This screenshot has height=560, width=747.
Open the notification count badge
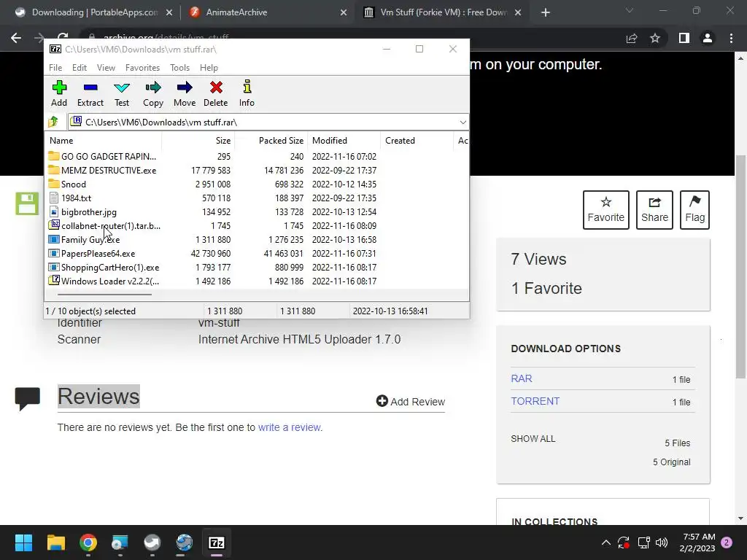point(727,542)
